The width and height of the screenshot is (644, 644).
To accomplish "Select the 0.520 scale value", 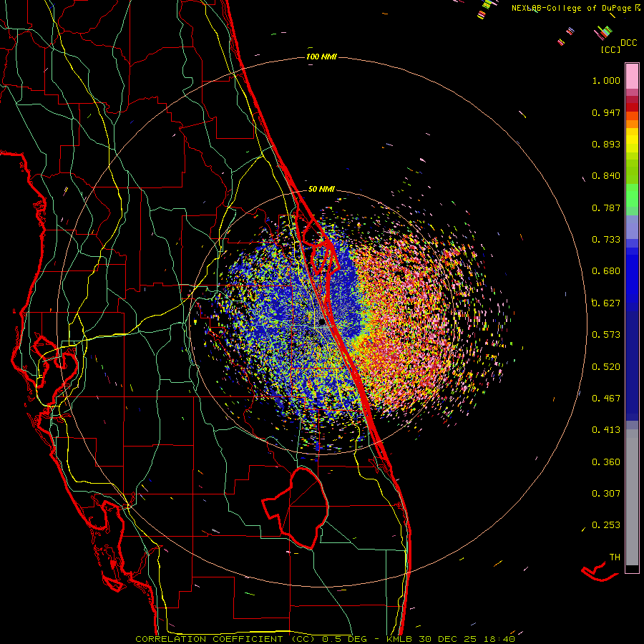I will click(606, 366).
